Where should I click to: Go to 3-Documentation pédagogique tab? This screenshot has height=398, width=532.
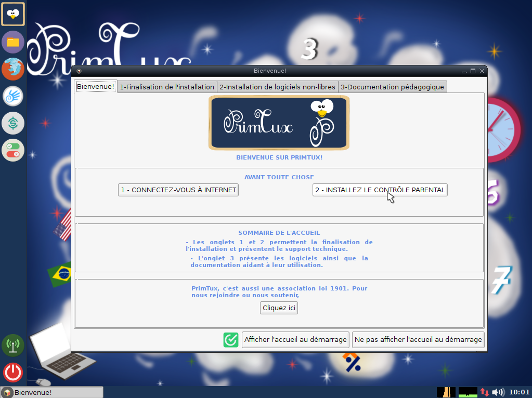point(392,87)
